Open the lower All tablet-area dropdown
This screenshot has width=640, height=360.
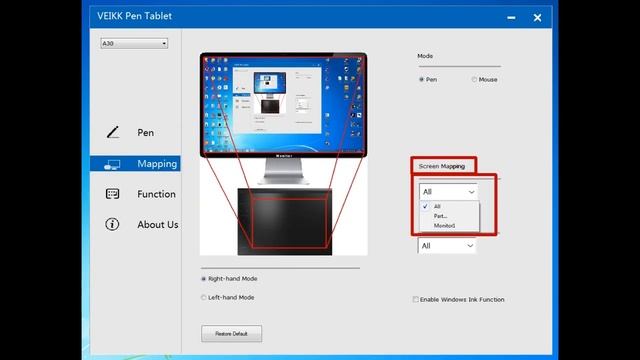447,246
